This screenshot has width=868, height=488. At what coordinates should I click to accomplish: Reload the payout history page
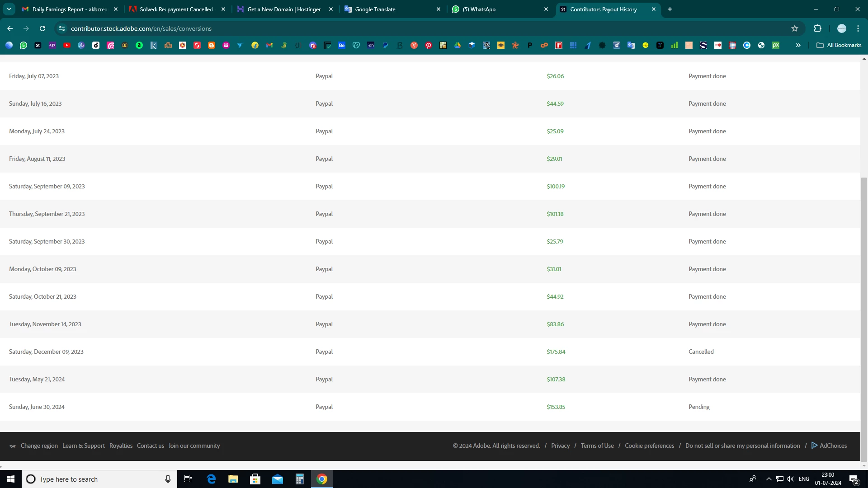(x=42, y=28)
